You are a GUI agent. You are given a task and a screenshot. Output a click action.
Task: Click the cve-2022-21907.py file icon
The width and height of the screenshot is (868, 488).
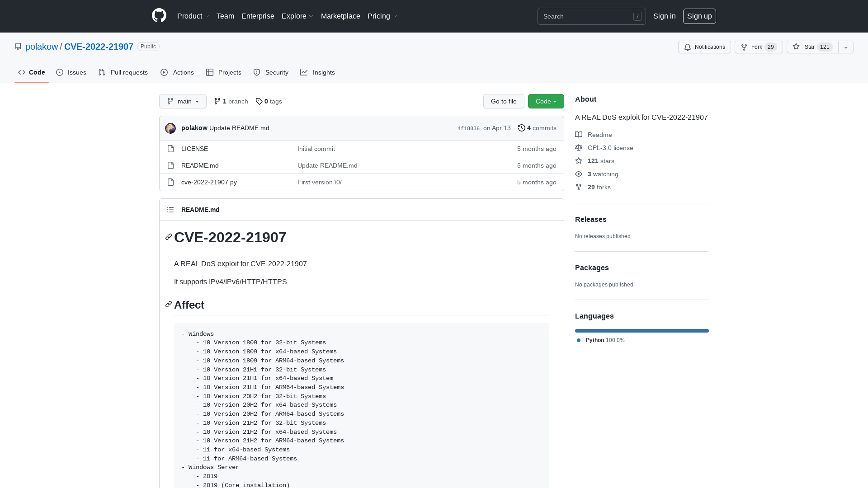[170, 182]
